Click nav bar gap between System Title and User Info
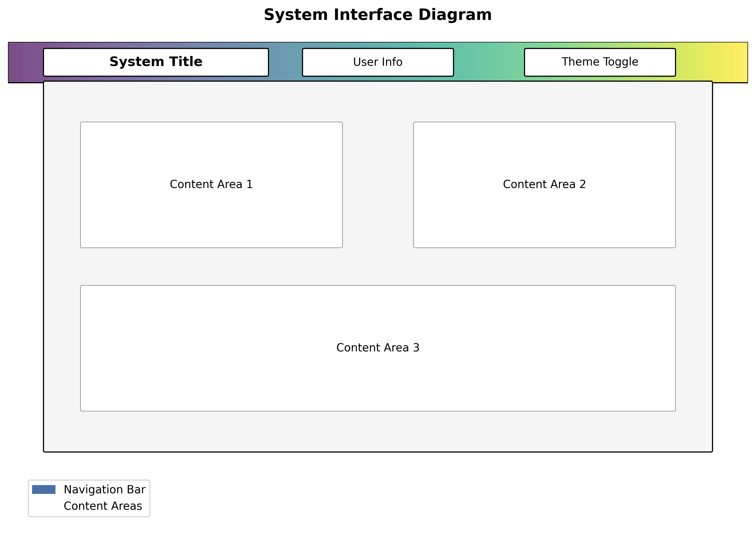Image resolution: width=756 pixels, height=540 pixels. 285,62
